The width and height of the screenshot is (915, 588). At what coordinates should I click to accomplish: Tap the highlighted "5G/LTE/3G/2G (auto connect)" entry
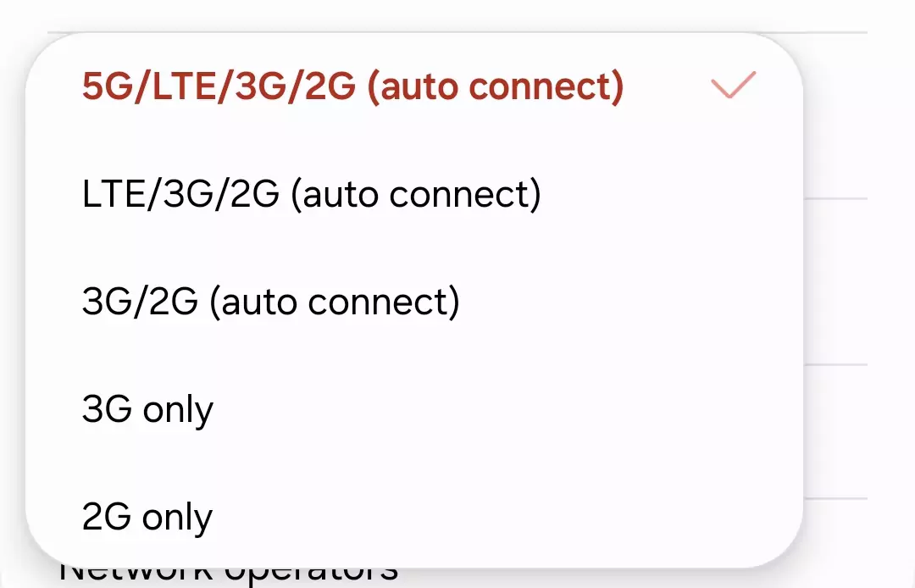click(352, 85)
